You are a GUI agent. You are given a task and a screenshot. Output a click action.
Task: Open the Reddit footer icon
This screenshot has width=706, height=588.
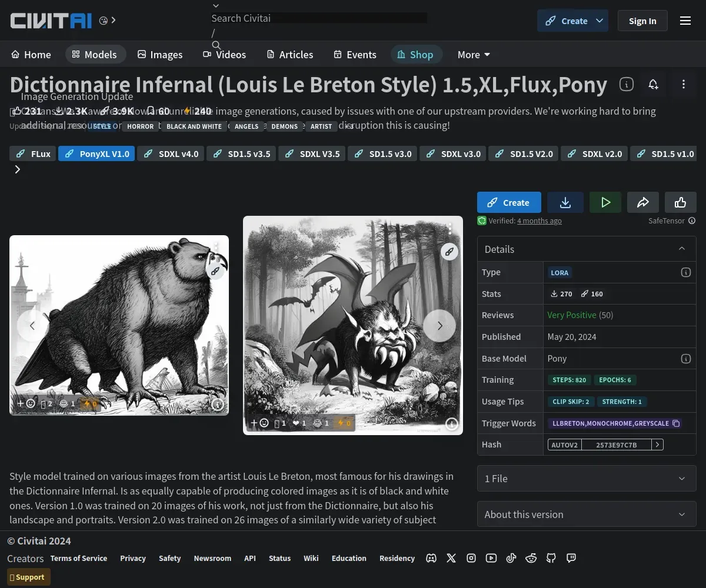[531, 558]
